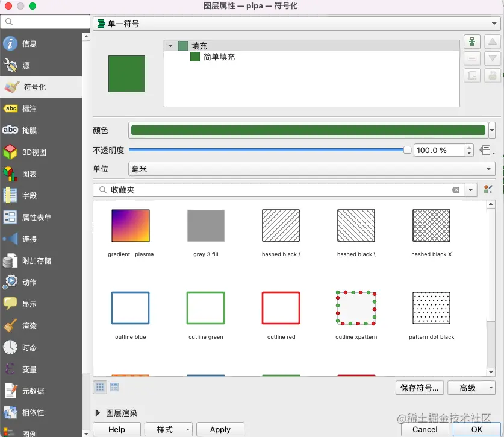This screenshot has height=437, width=504.
Task: Click the Cancel button
Action: (425, 429)
